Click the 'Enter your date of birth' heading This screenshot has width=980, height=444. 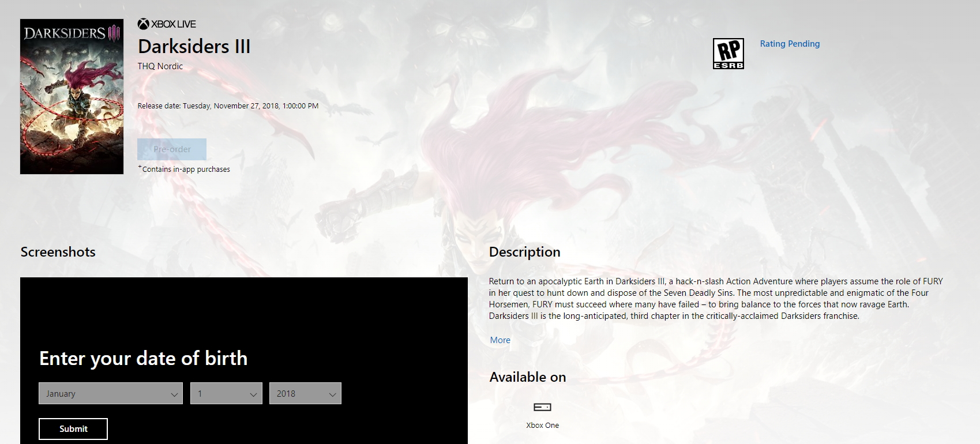(x=144, y=359)
